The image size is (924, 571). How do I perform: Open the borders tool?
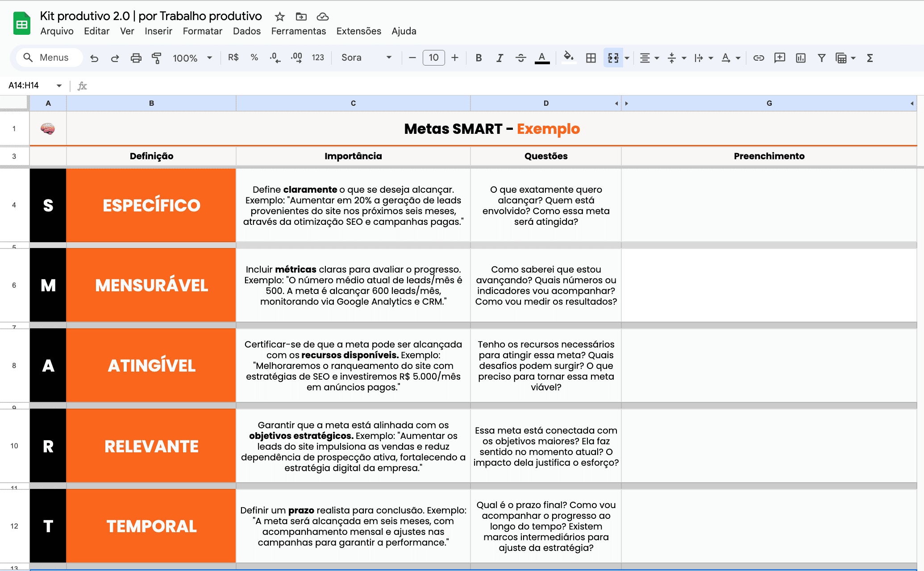click(x=591, y=58)
